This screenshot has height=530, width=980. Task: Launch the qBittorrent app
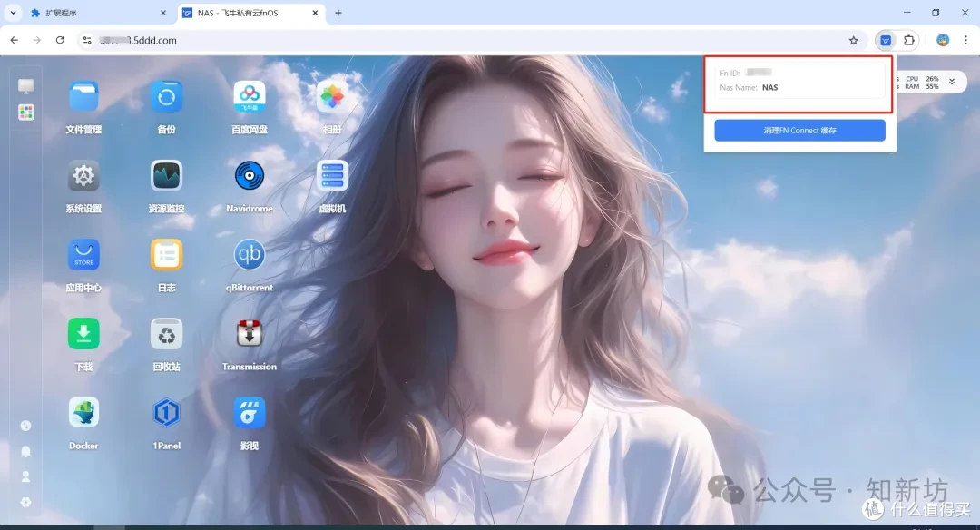point(250,255)
